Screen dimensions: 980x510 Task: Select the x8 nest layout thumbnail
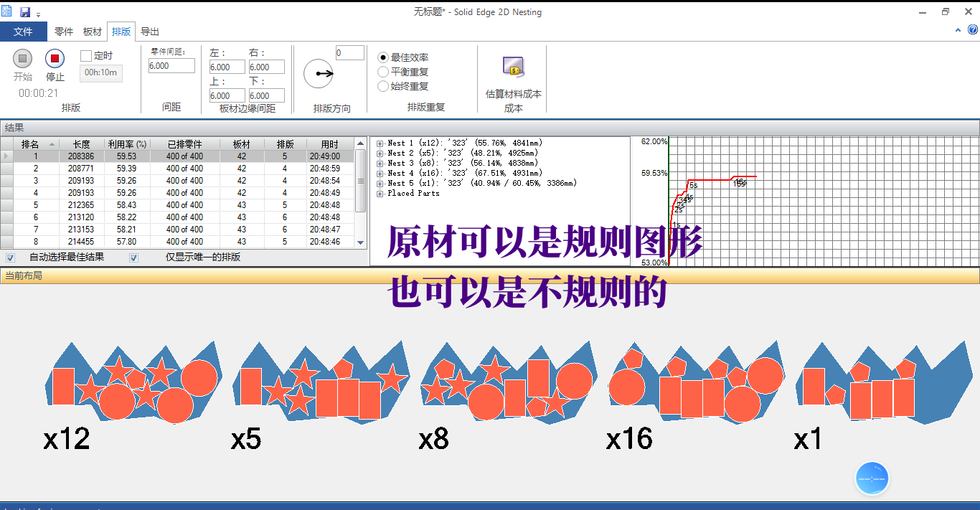[509, 382]
